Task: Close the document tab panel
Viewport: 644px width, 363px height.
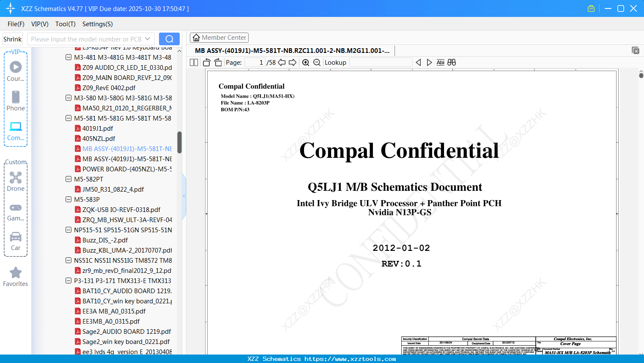Action: (x=636, y=50)
